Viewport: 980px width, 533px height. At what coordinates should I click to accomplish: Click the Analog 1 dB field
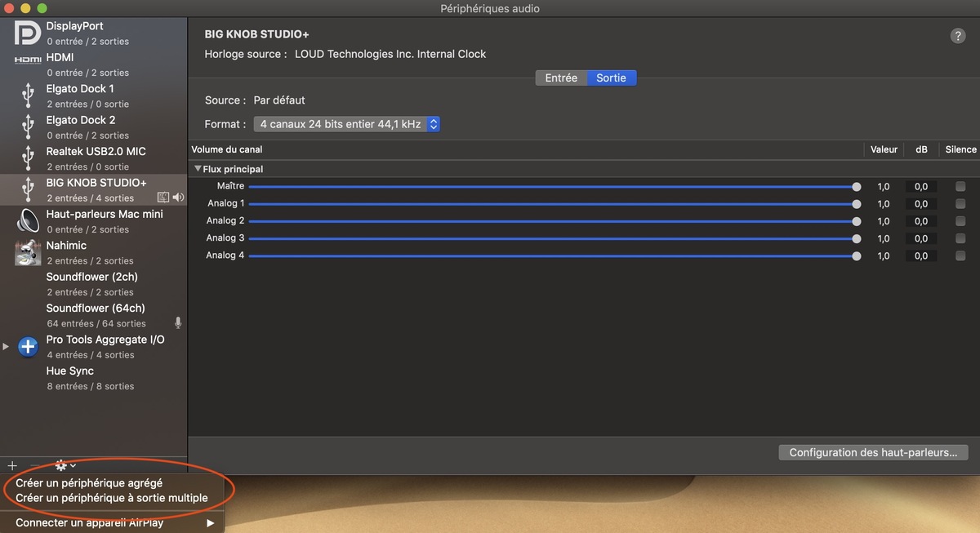[921, 203]
